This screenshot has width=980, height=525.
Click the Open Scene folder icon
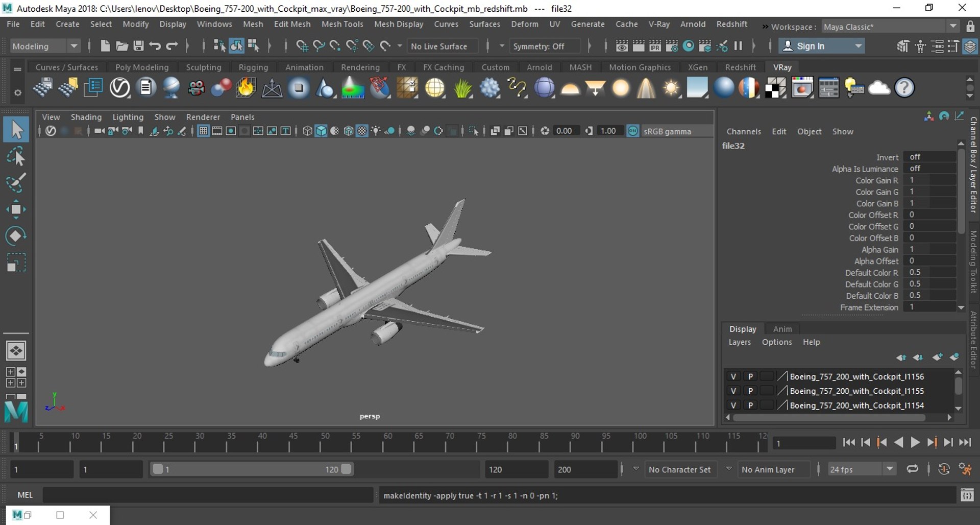click(122, 46)
